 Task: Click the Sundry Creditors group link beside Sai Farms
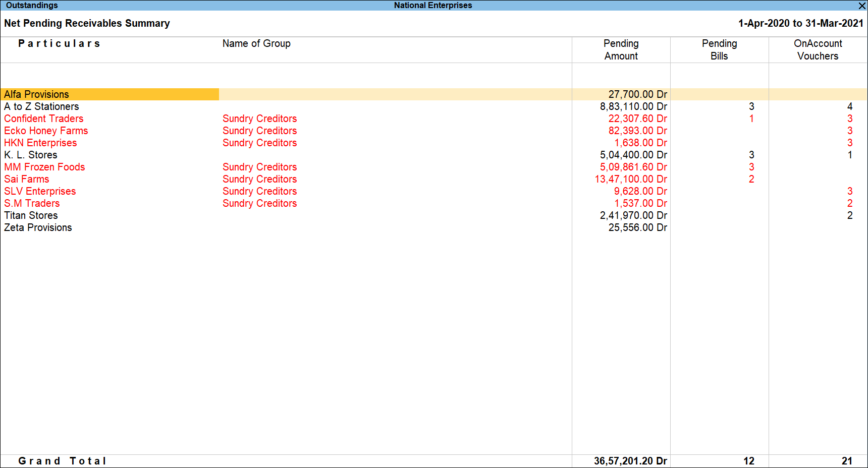pyautogui.click(x=259, y=179)
